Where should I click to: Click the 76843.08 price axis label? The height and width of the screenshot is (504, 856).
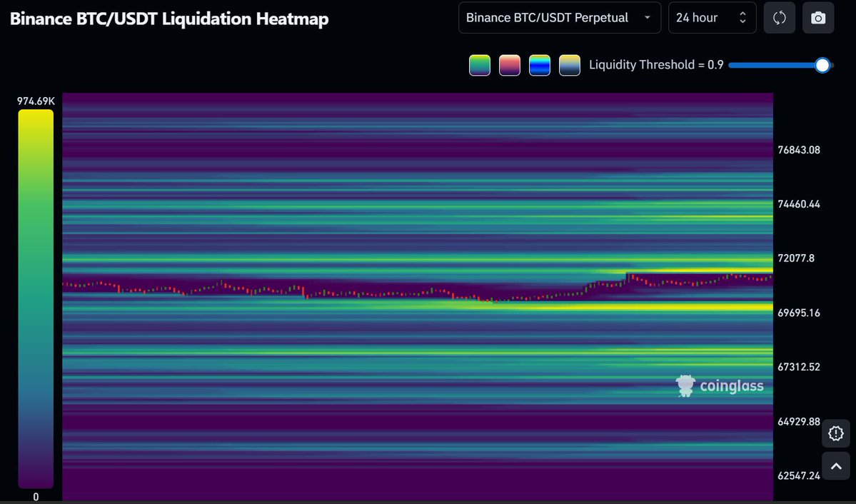(x=799, y=150)
